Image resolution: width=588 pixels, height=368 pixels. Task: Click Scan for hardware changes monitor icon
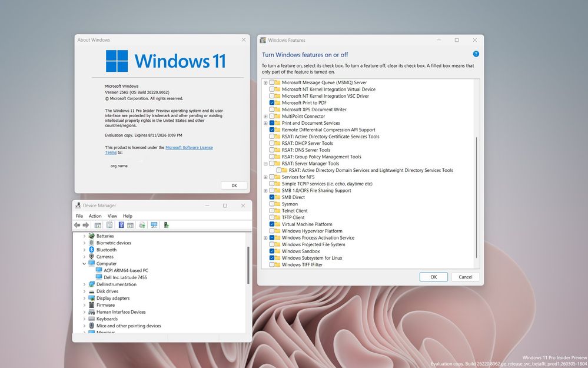click(154, 225)
